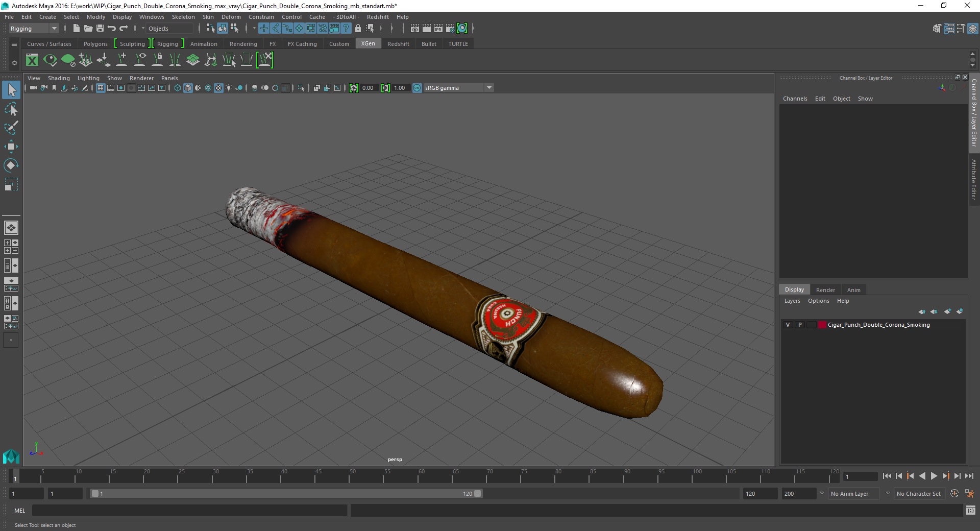The image size is (980, 531).
Task: Switch to the Polygons shelf tab
Action: click(95, 44)
